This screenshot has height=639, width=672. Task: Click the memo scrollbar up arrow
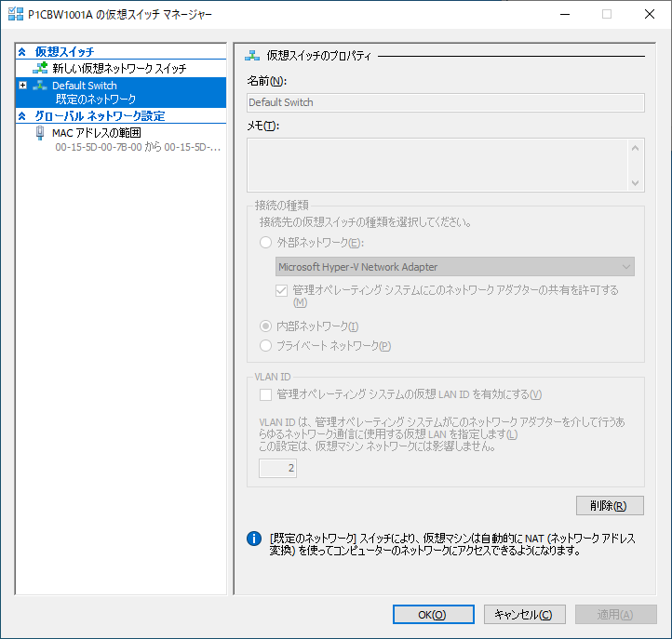tap(635, 148)
